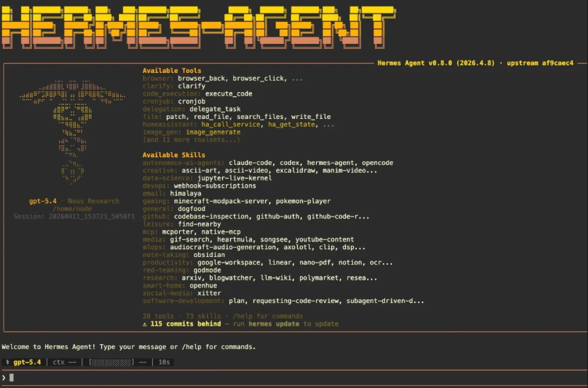The image size is (588, 388).
Task: Click 'execute_code' tool name
Action: (229, 93)
